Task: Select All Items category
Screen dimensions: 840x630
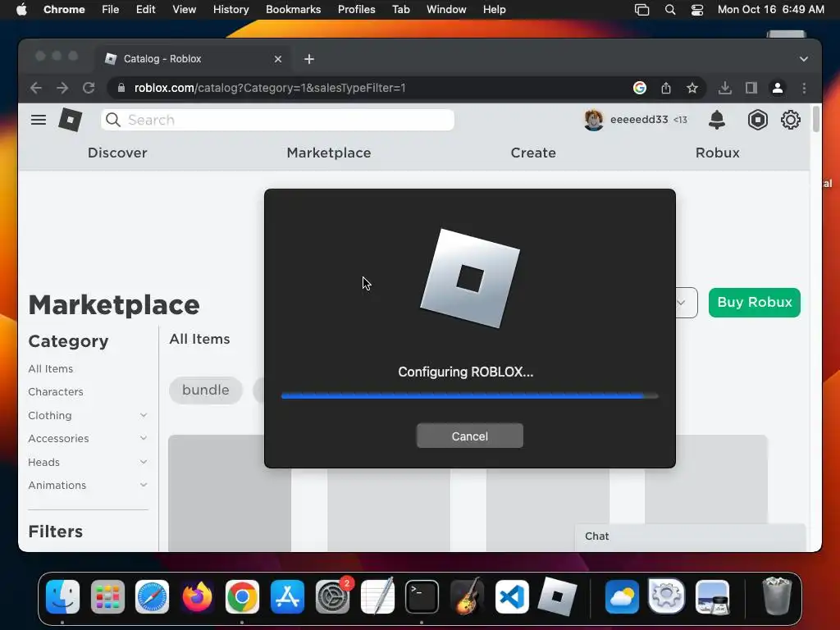Action: click(x=50, y=368)
